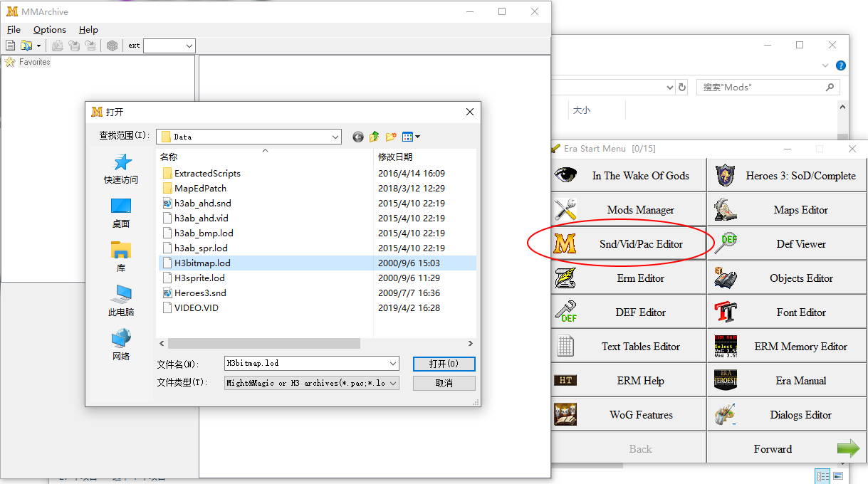
Task: Click the horizontal scrollbar thumb in the file list
Action: (263, 344)
